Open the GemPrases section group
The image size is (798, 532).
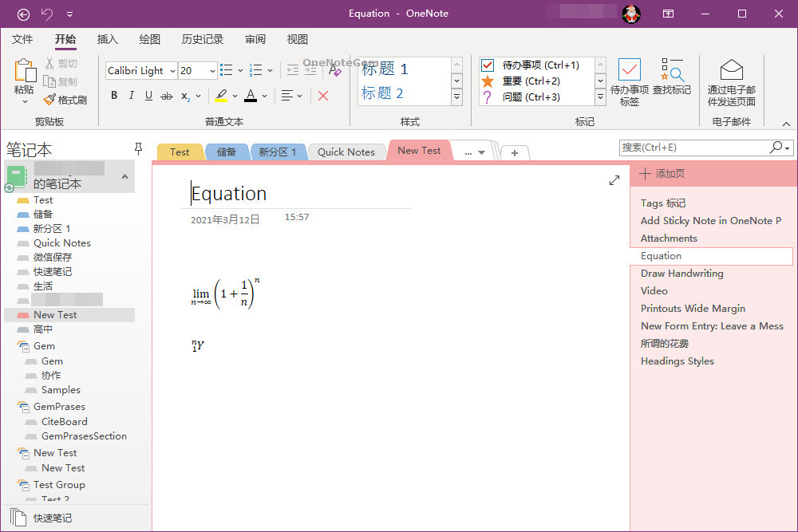[59, 406]
